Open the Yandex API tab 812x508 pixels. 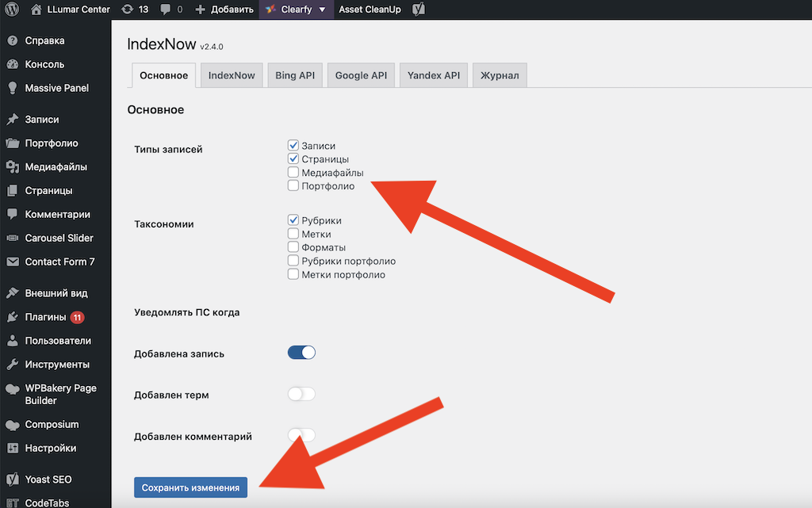(x=434, y=75)
